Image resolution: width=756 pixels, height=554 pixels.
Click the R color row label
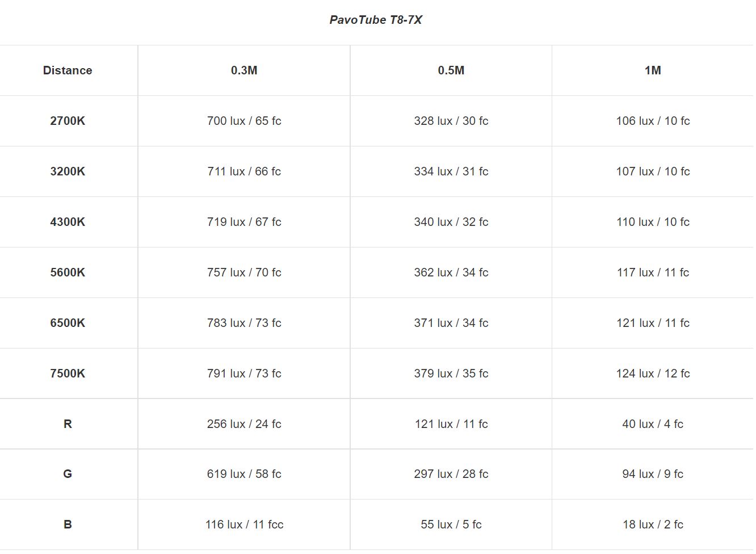click(x=68, y=424)
